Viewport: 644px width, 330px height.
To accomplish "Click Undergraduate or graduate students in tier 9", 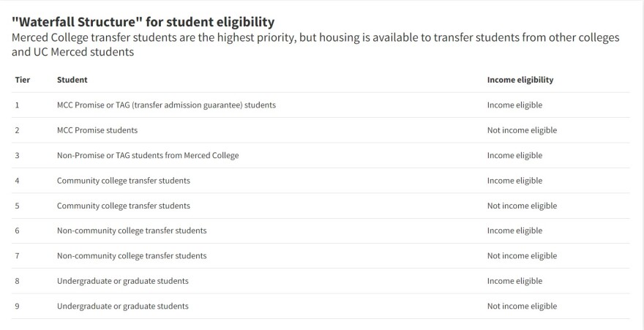I will [x=123, y=306].
